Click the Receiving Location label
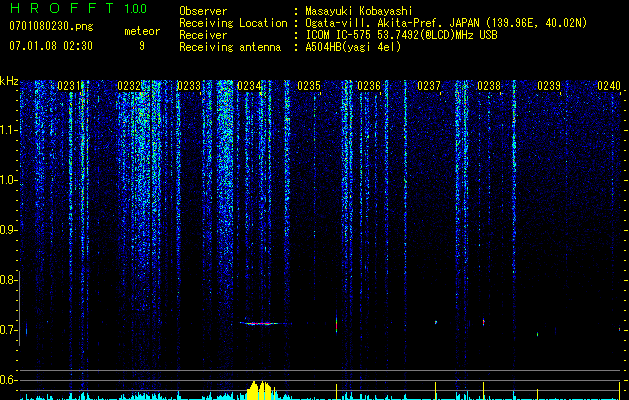 tap(233, 23)
